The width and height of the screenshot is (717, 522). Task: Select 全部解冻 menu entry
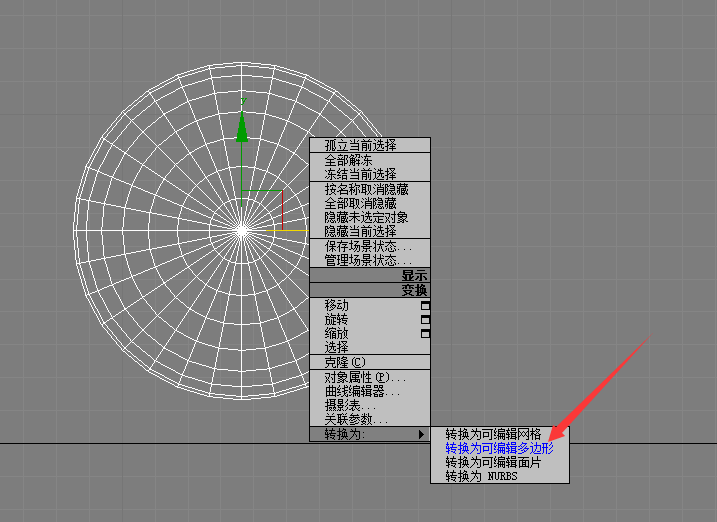pos(348,160)
